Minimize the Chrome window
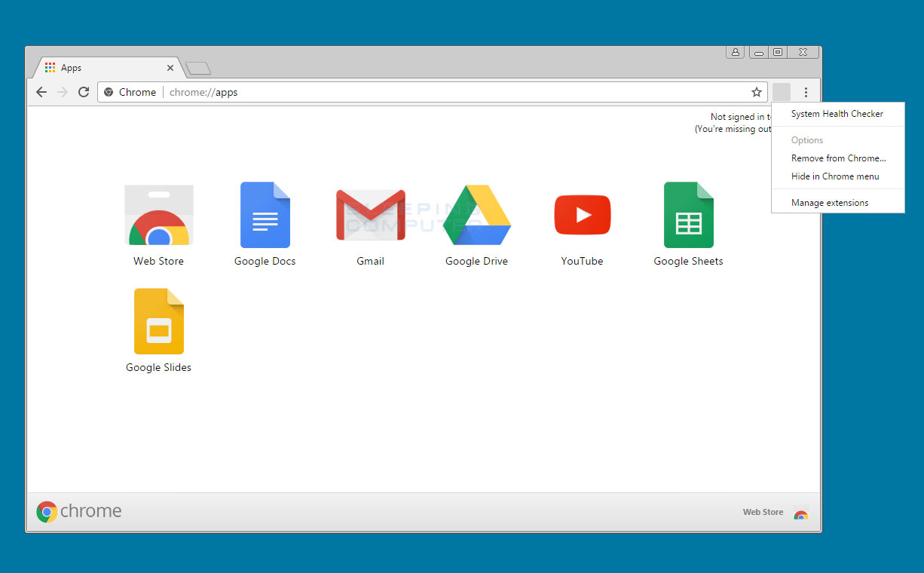Image resolution: width=924 pixels, height=573 pixels. click(759, 52)
